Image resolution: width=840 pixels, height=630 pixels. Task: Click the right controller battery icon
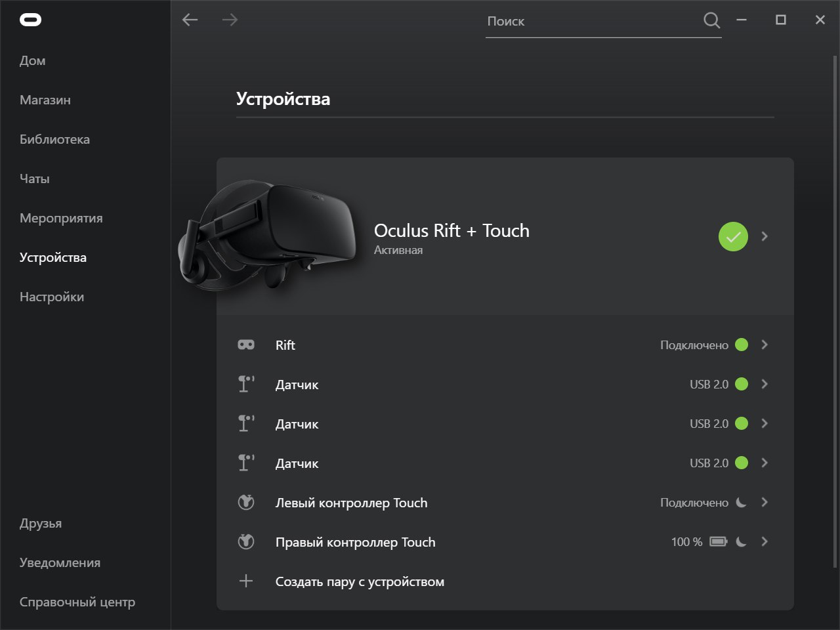point(719,541)
